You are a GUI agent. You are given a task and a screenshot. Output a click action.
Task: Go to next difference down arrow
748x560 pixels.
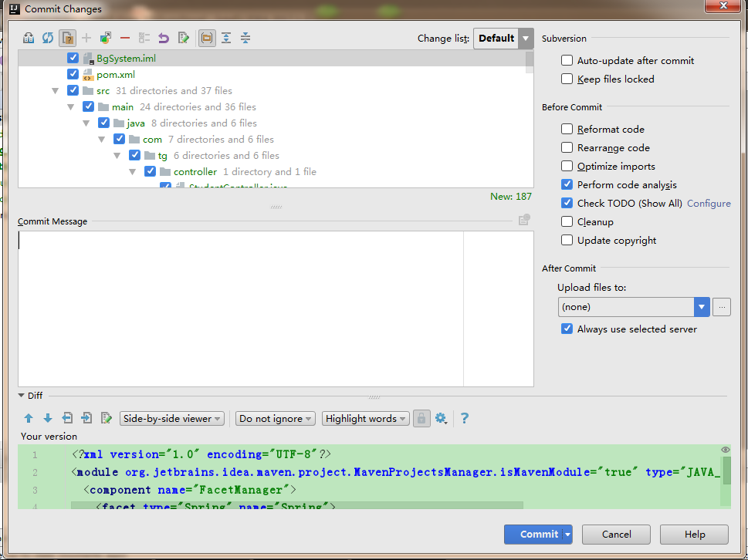click(48, 418)
